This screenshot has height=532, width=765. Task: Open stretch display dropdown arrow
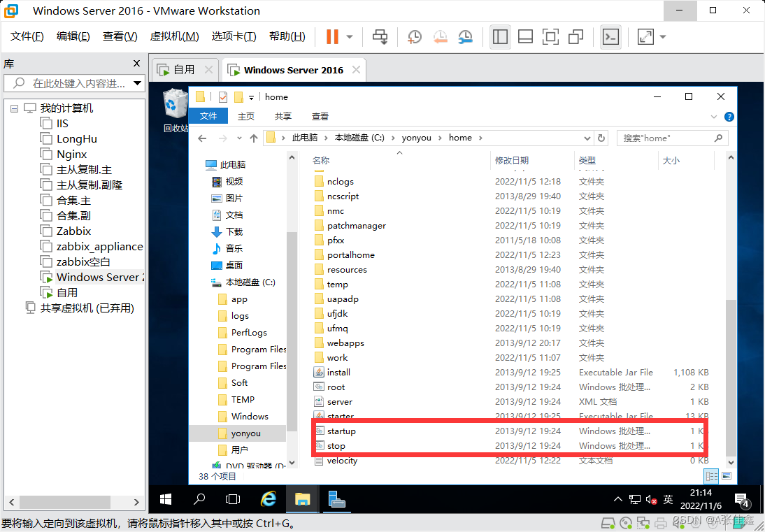coord(662,36)
